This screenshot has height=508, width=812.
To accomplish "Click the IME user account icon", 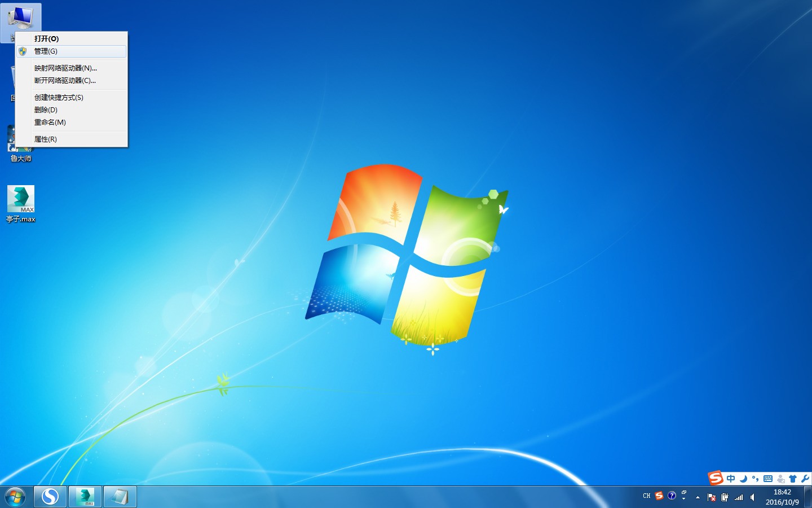I will point(780,479).
